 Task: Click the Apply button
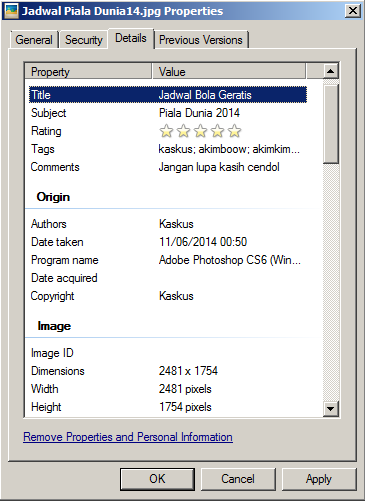pos(319,479)
